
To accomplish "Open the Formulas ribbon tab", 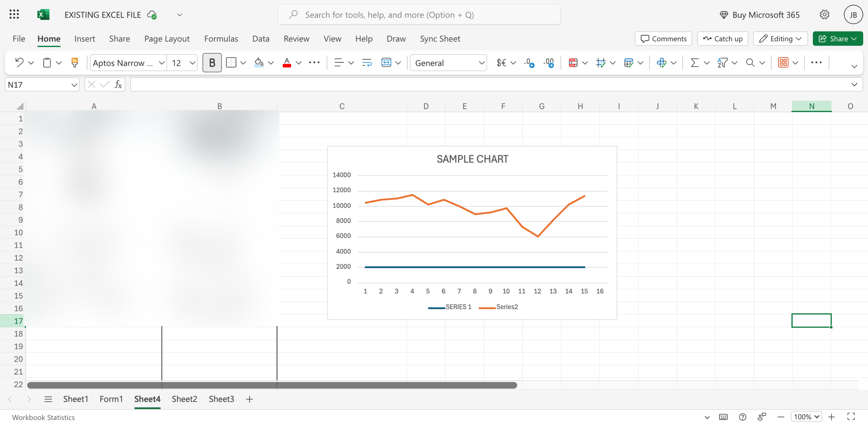I will pos(221,39).
